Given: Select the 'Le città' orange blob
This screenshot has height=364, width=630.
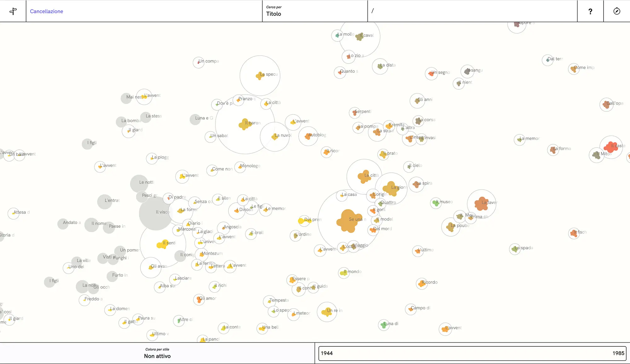Looking at the screenshot, I should click(x=364, y=177).
